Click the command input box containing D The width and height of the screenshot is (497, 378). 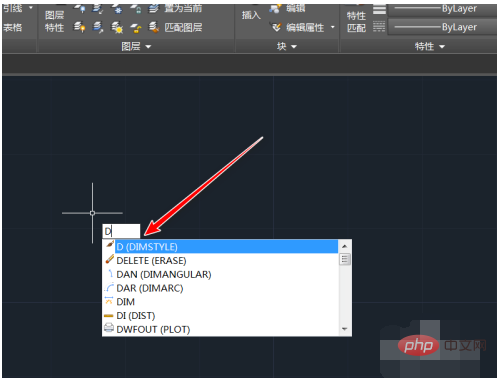(121, 231)
